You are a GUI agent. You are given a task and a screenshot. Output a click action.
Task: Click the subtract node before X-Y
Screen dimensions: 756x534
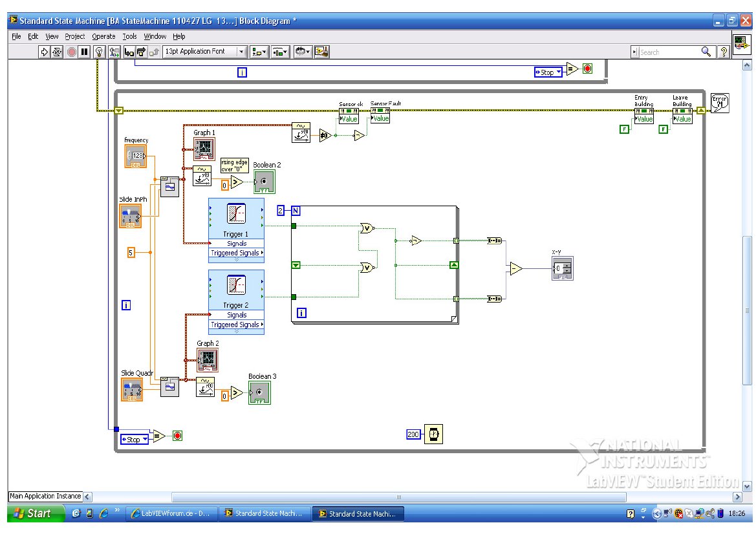[516, 268]
